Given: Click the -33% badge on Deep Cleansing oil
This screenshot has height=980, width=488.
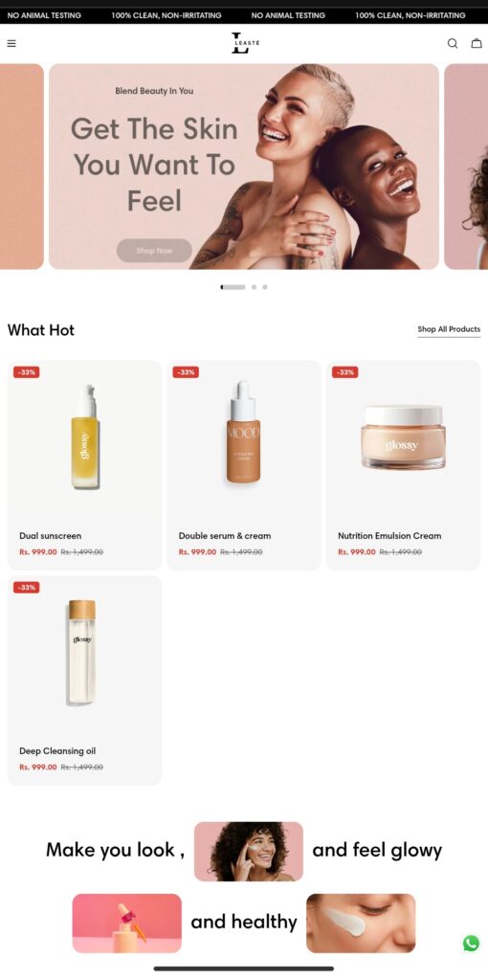Looking at the screenshot, I should tap(26, 588).
